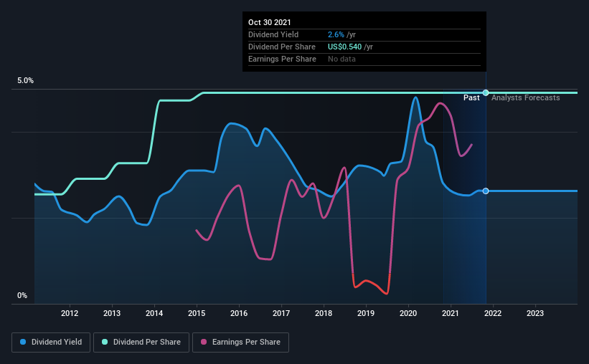This screenshot has height=364, width=589.
Task: Click the 2022 x-axis year label
Action: coord(493,313)
